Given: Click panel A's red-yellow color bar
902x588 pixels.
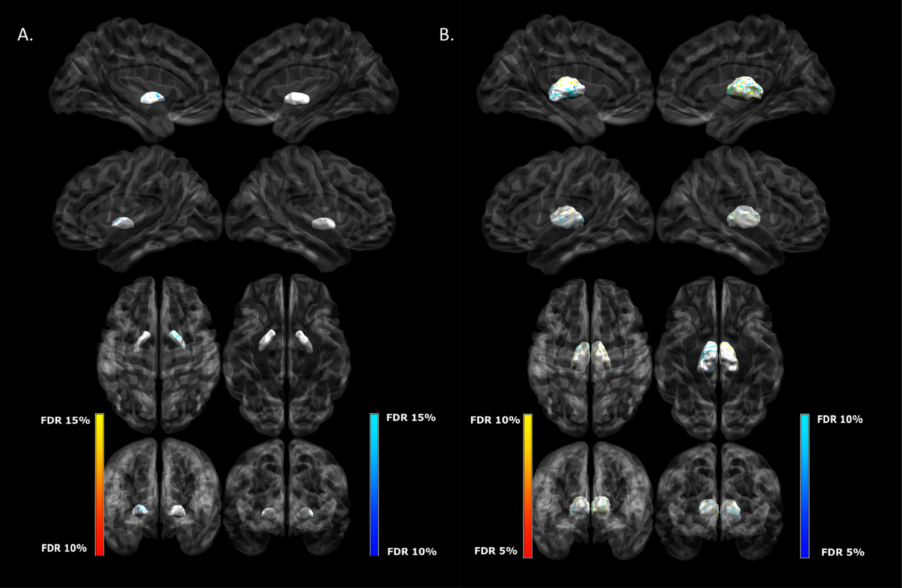Looking at the screenshot, I should pyautogui.click(x=99, y=485).
